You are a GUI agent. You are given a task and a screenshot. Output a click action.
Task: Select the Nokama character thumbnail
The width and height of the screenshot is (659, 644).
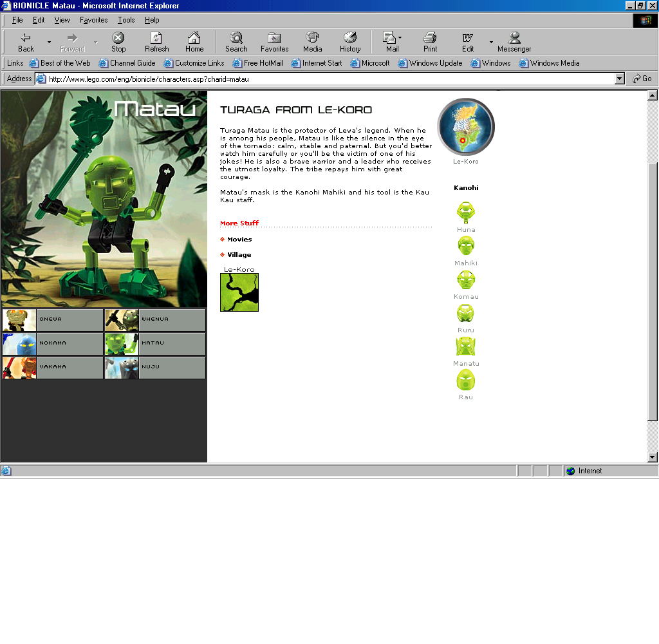pos(19,344)
